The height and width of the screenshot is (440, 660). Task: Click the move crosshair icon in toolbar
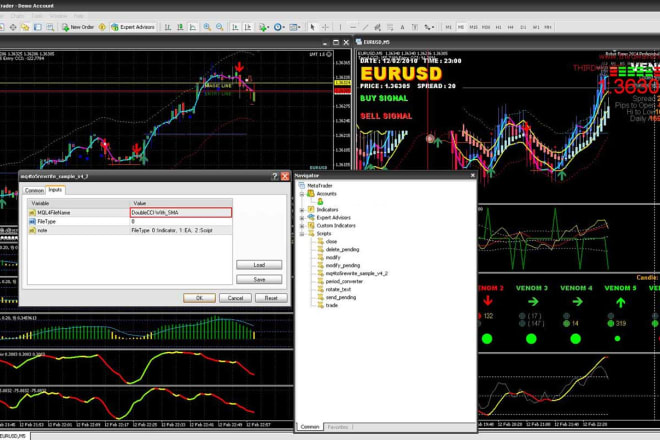coord(13,27)
